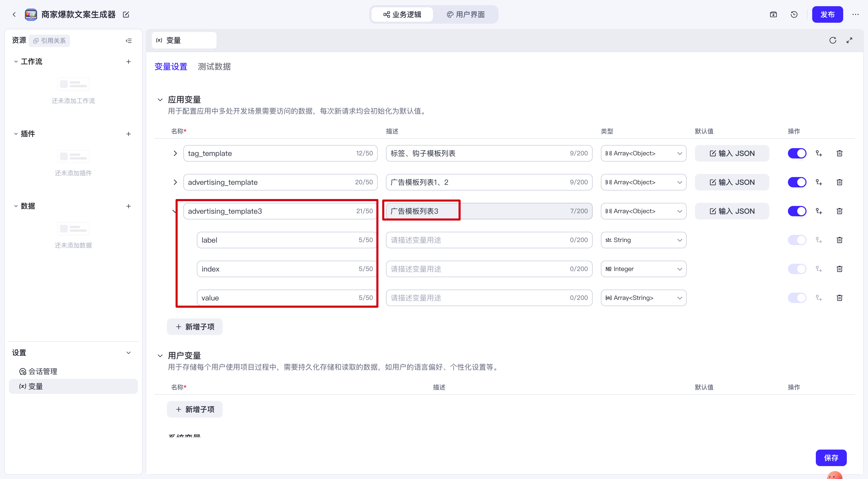Open type dropdown for label variable
868x479 pixels.
pos(643,240)
